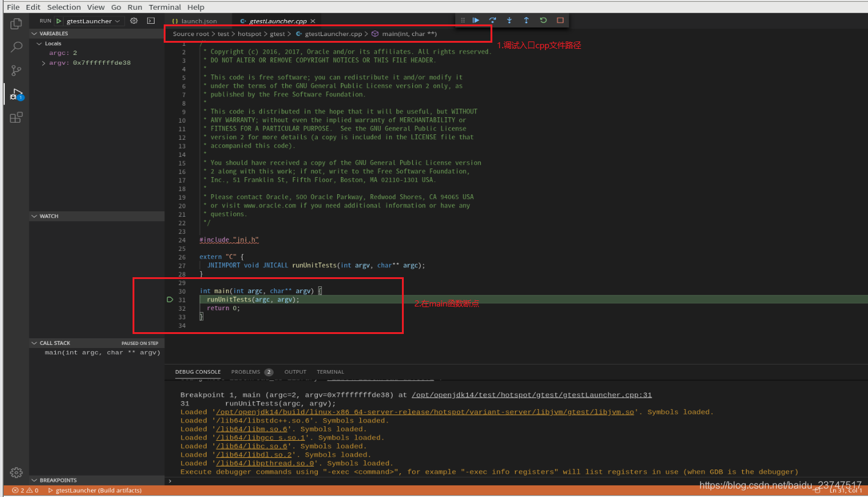This screenshot has width=868, height=497.
Task: Click Step Over in debug toolbar
Action: 492,20
